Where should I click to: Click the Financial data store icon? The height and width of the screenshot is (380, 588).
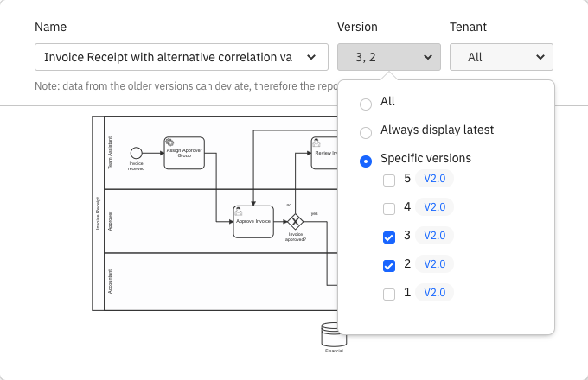333,335
